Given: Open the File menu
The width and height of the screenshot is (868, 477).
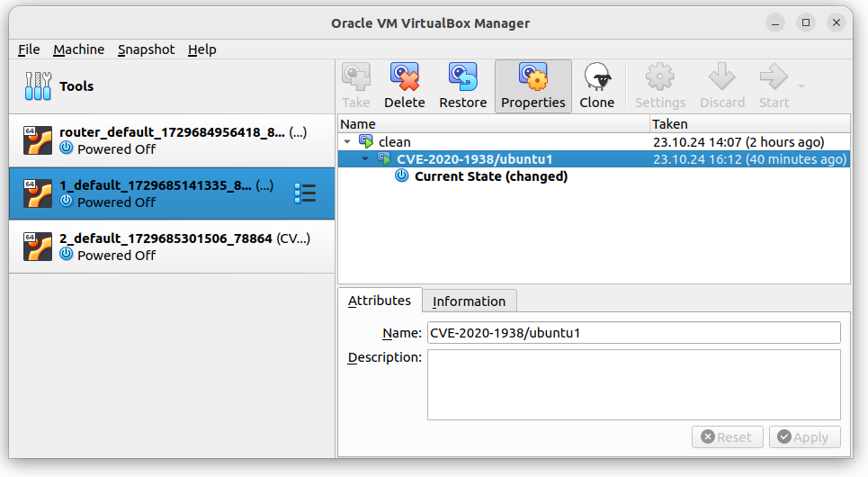Looking at the screenshot, I should [29, 49].
